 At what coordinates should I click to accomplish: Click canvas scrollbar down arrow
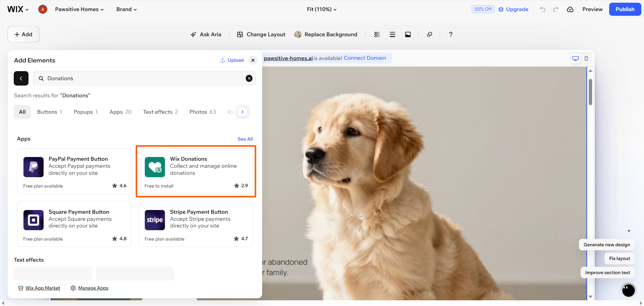pos(590,297)
